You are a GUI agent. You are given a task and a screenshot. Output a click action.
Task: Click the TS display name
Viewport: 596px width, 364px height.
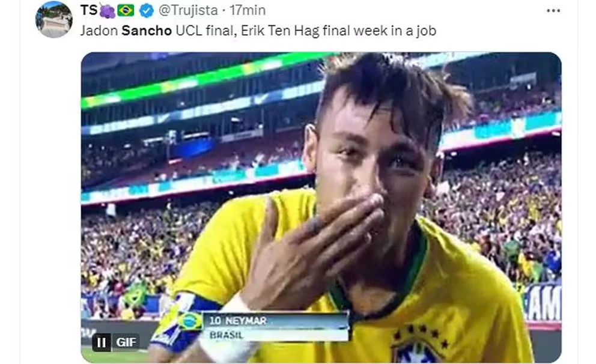coord(89,10)
